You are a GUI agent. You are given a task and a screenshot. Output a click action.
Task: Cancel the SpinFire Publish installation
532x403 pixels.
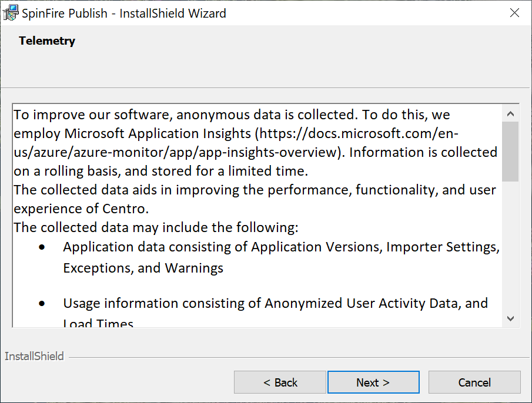pyautogui.click(x=474, y=382)
